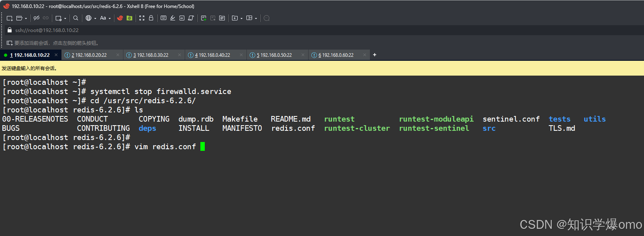The height and width of the screenshot is (236, 644).
Task: Close the 192.168.0.20:22 tab
Action: 118,55
